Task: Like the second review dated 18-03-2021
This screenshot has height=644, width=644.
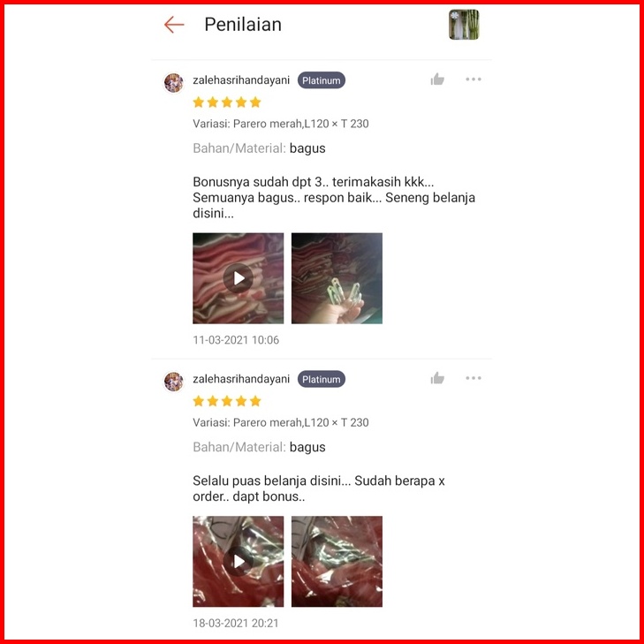Action: click(437, 378)
